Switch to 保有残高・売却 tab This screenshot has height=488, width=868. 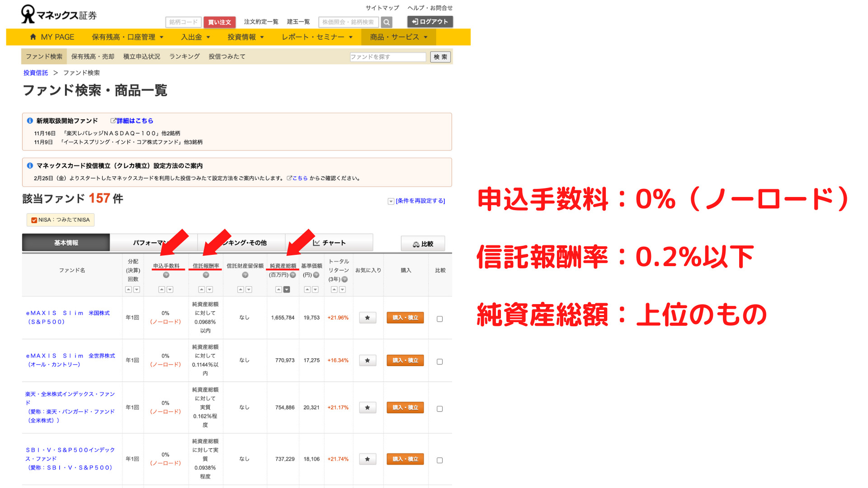coord(93,56)
